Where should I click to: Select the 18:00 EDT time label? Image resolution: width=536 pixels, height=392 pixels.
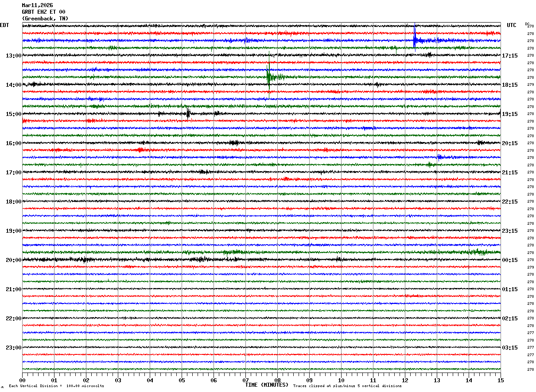click(13, 202)
